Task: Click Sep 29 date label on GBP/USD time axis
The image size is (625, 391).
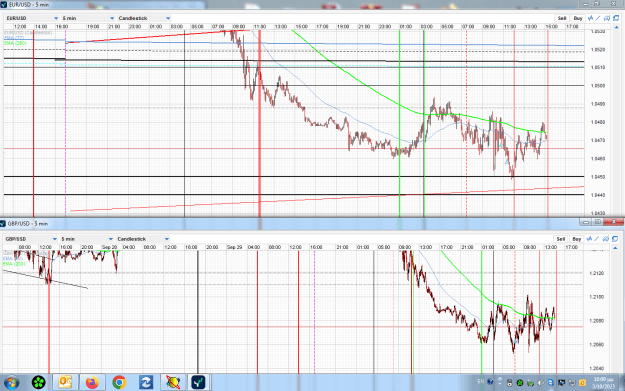Action: point(234,247)
